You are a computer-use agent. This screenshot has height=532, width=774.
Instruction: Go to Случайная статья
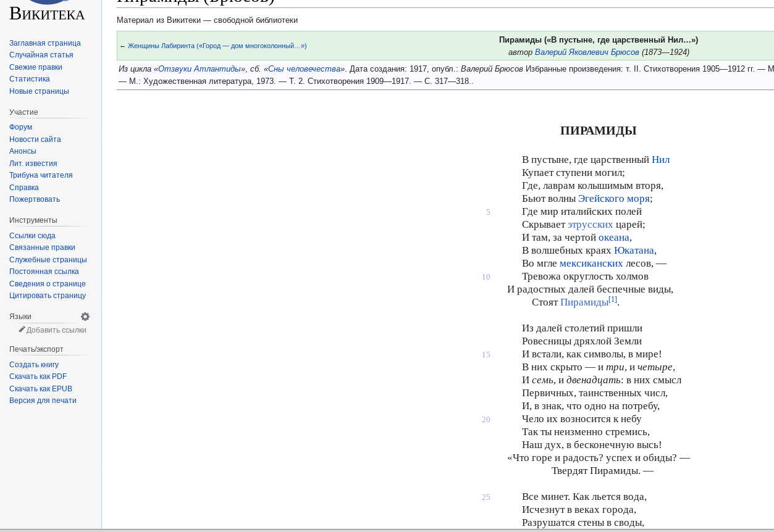point(41,55)
